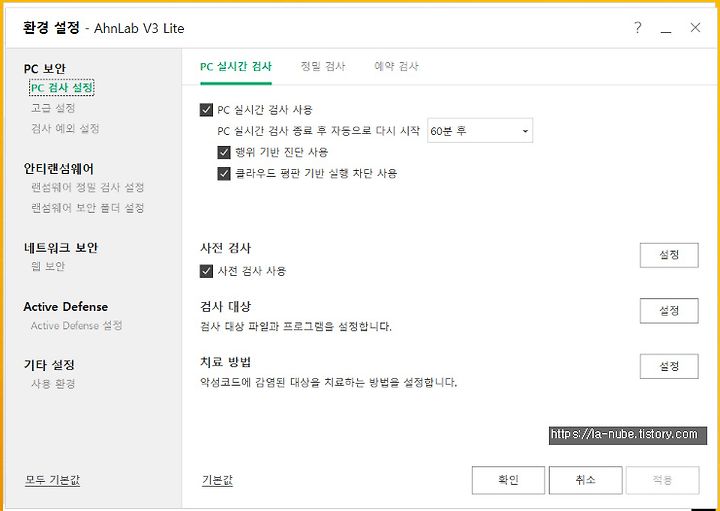Switch to 예약 검사 tab

(x=396, y=66)
